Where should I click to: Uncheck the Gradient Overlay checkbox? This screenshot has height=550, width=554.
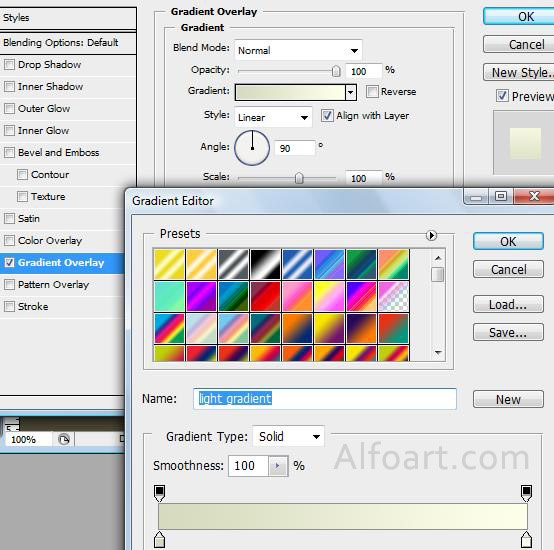(9, 262)
